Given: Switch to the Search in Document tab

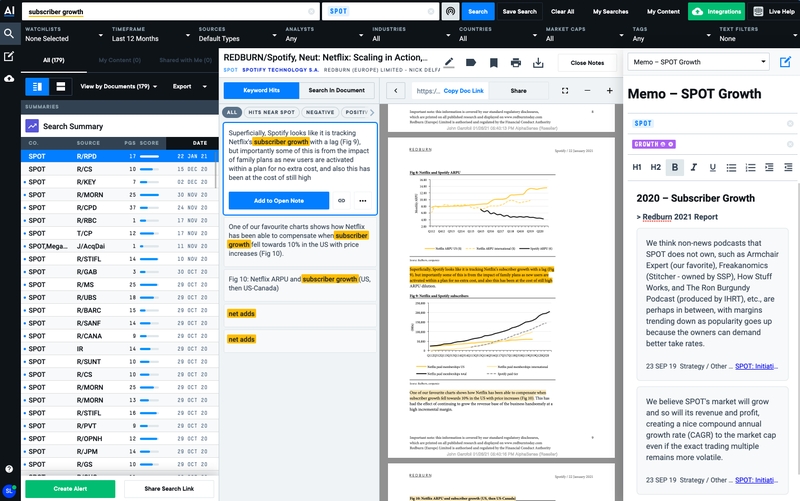Looking at the screenshot, I should (x=337, y=90).
